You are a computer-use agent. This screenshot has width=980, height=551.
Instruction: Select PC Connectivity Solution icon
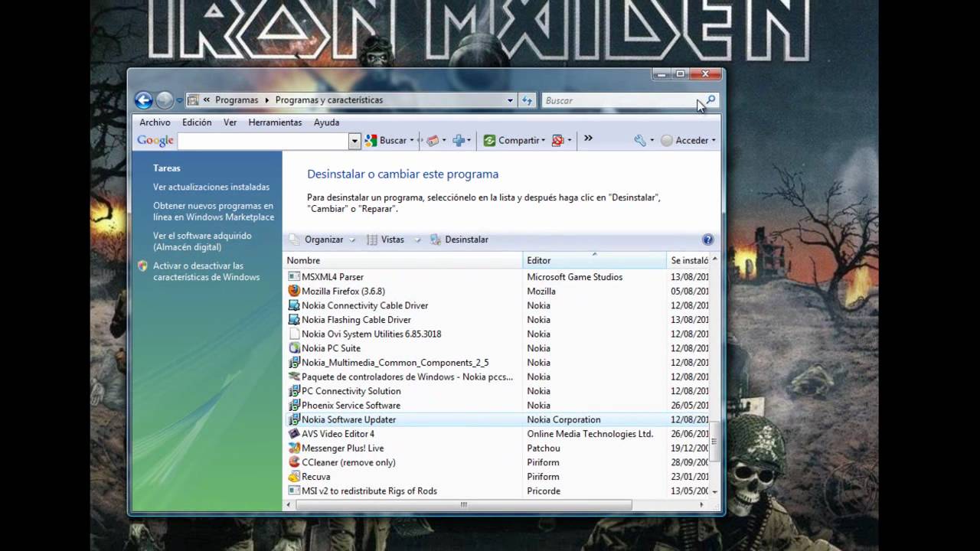tap(294, 391)
